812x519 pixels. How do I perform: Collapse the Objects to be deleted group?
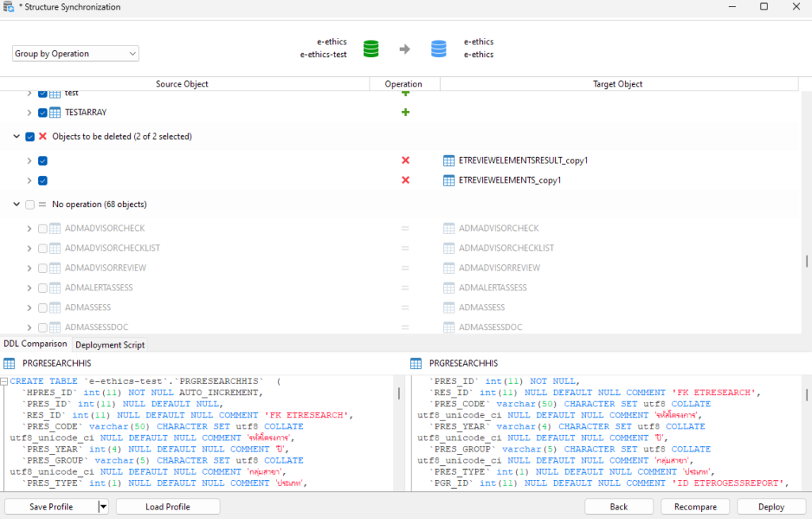16,136
